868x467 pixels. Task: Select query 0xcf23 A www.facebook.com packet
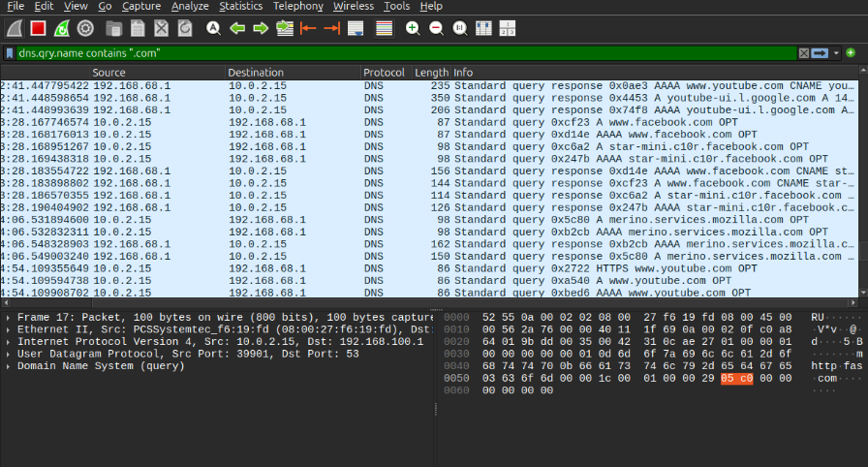click(x=429, y=122)
